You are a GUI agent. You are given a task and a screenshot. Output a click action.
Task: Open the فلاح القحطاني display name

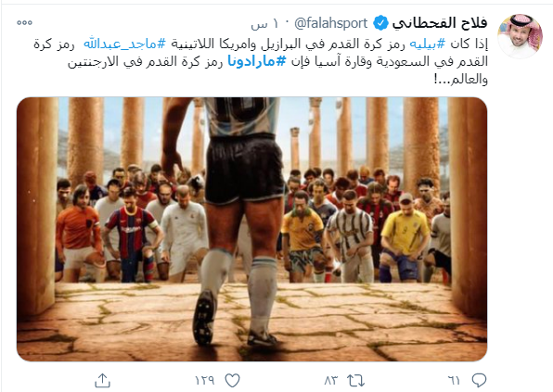(440, 23)
